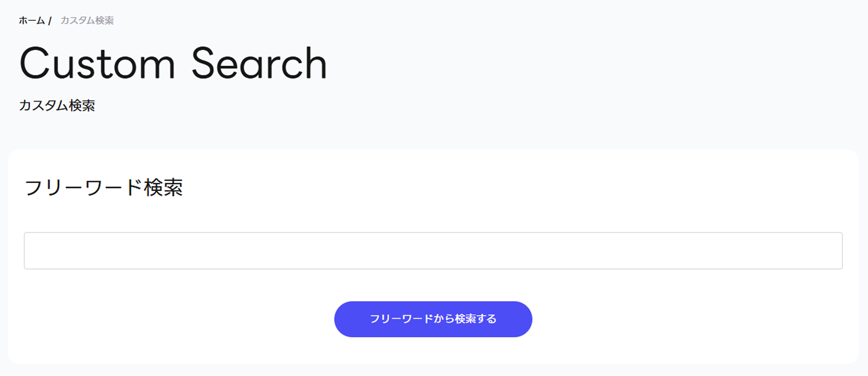Click the ホーム breadcrumb link
The height and width of the screenshot is (376, 868).
tap(31, 20)
